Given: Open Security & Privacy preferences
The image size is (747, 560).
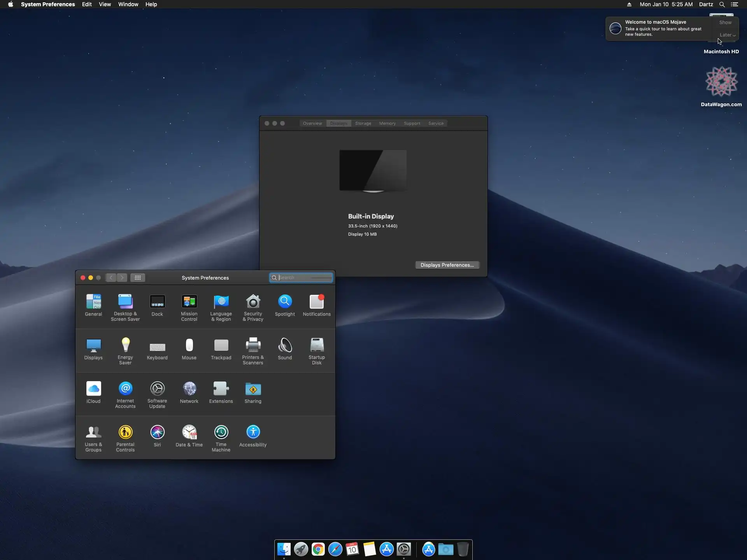Looking at the screenshot, I should [x=253, y=302].
